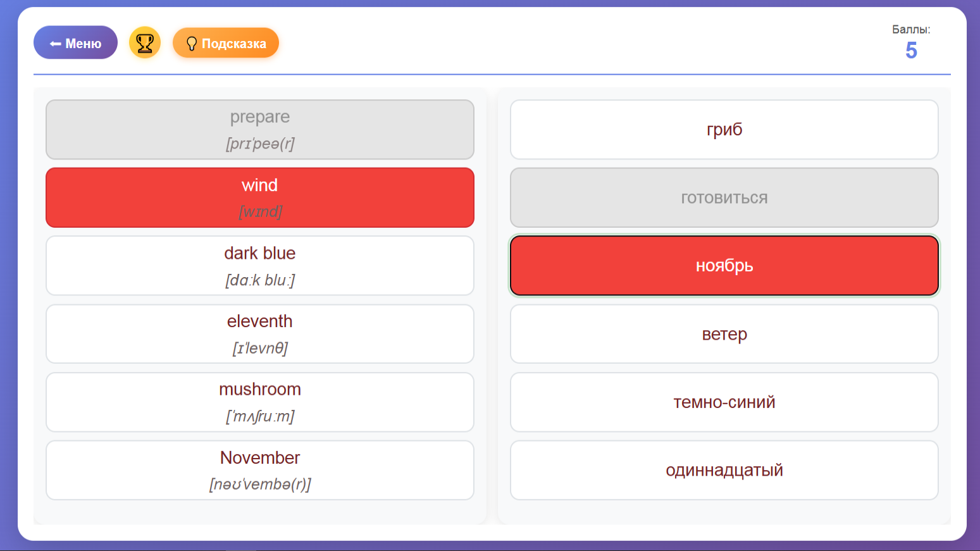Image resolution: width=980 pixels, height=551 pixels.
Task: Go back using the Меню button
Action: [x=75, y=43]
